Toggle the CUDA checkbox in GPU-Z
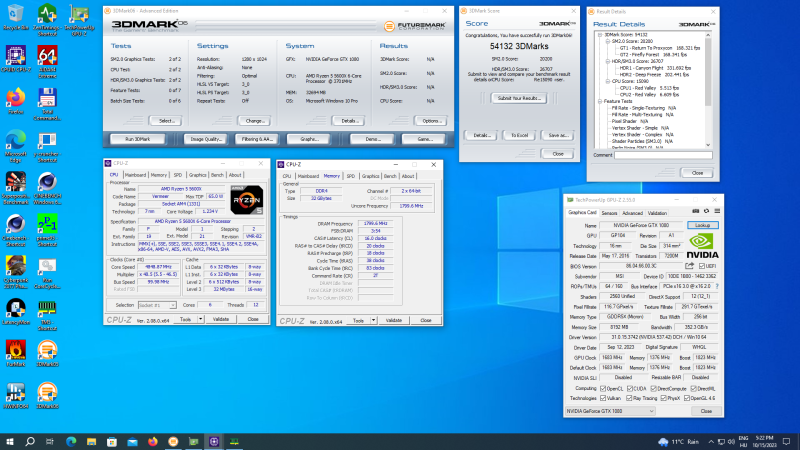 tap(630, 388)
